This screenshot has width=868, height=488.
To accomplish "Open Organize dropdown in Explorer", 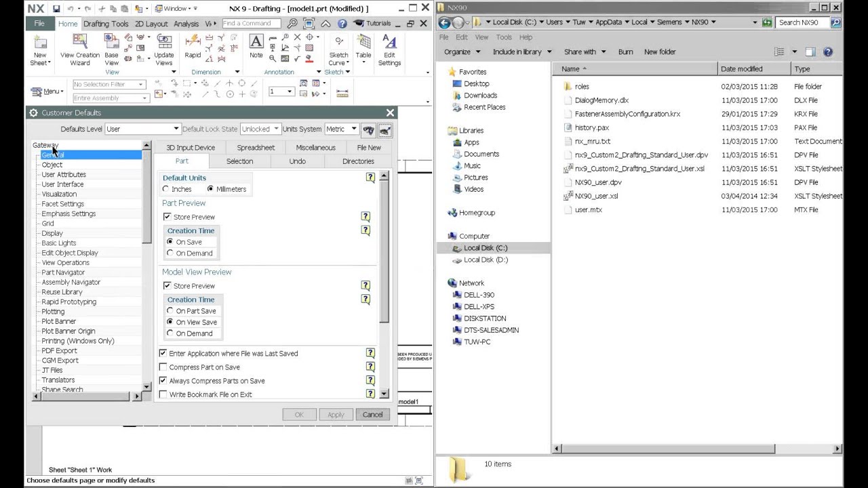I will (x=462, y=52).
